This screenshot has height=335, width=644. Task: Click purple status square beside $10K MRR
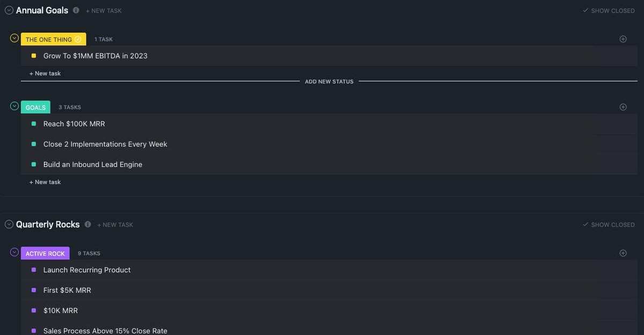pyautogui.click(x=34, y=310)
